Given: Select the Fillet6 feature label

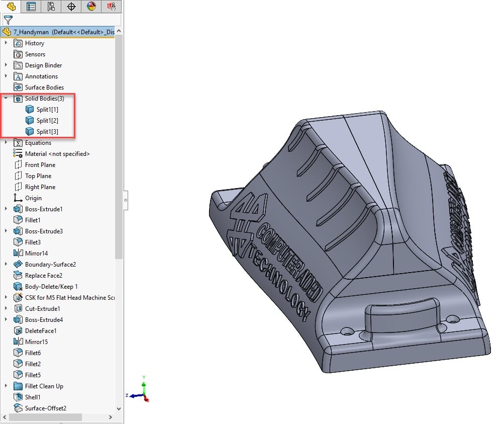Looking at the screenshot, I should [x=33, y=353].
